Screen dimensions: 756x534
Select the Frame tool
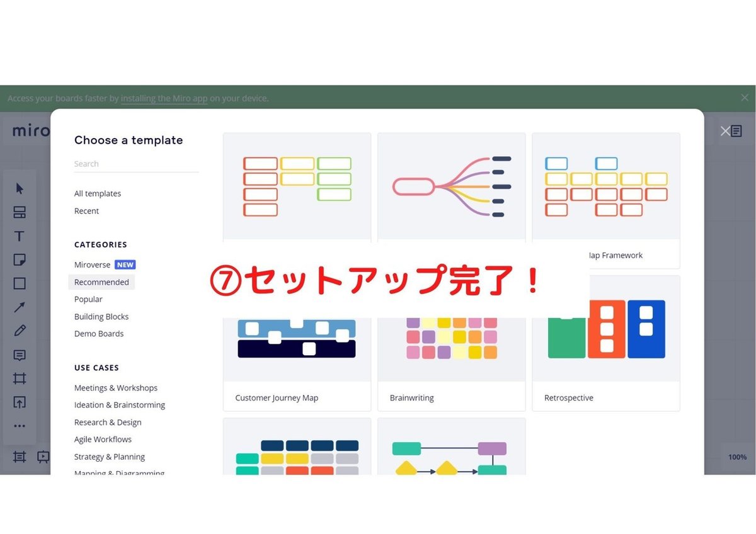20,378
